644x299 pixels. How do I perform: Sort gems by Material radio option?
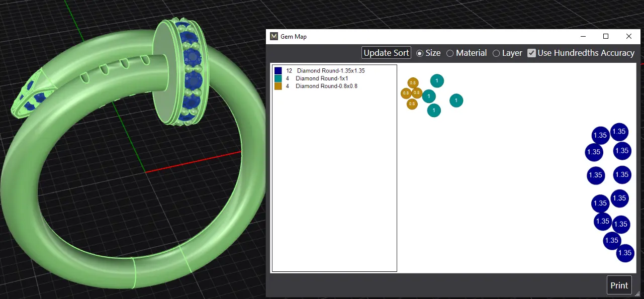click(x=450, y=53)
